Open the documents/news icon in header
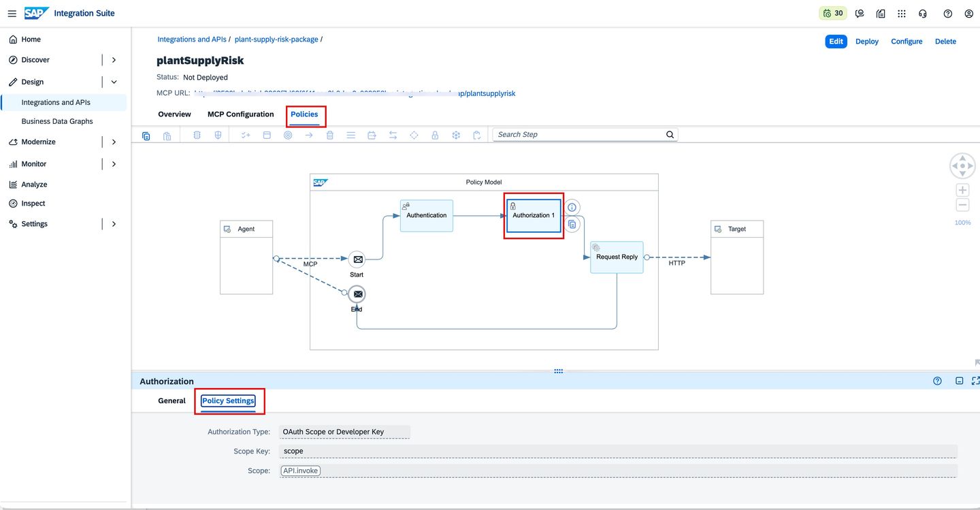 pyautogui.click(x=881, y=14)
